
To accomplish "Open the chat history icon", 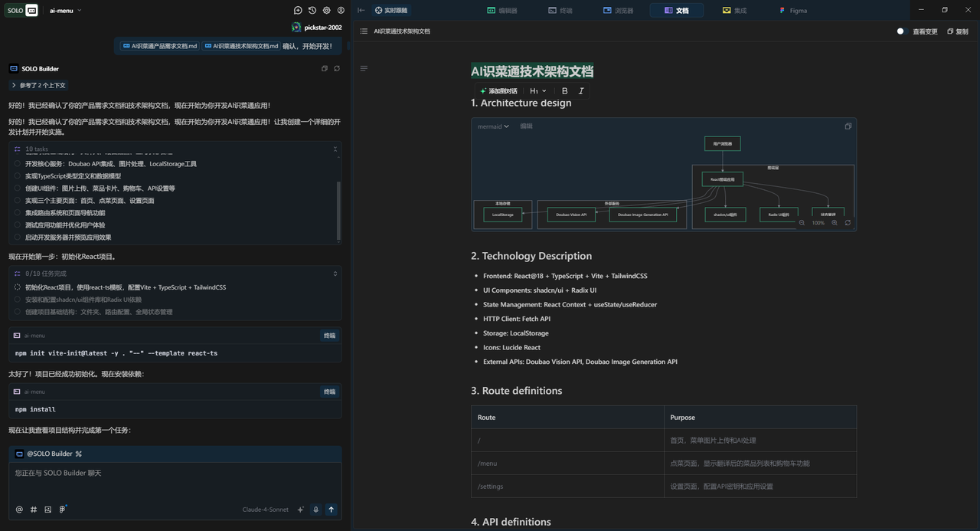I will click(x=312, y=11).
